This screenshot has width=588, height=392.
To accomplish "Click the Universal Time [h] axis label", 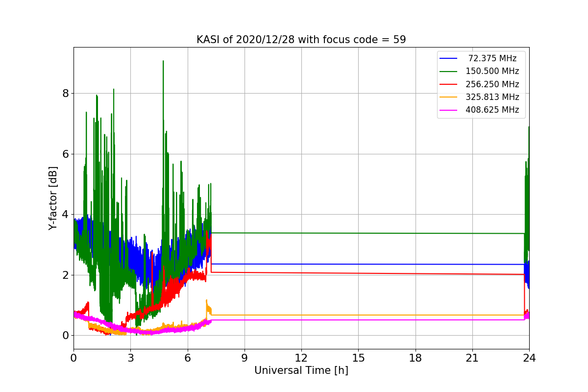I will coord(301,371).
